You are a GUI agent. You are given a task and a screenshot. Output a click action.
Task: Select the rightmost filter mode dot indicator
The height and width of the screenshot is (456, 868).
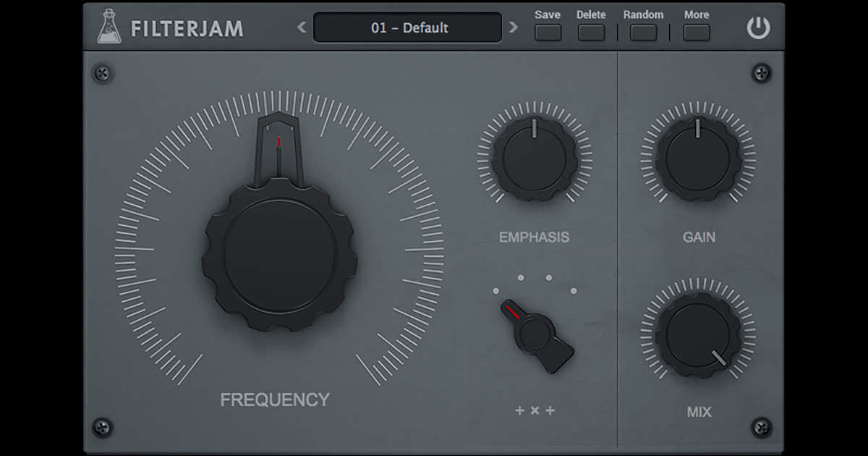pyautogui.click(x=574, y=290)
